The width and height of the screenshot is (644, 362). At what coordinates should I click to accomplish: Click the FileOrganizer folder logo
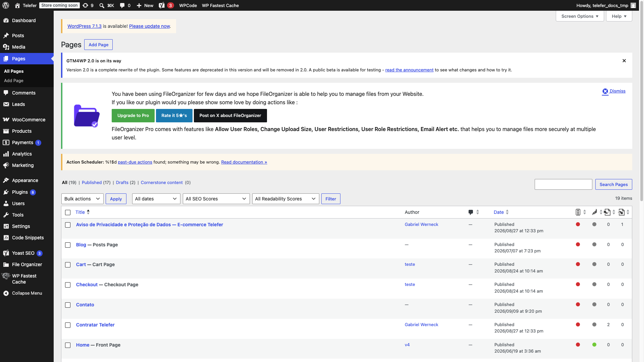pos(87,116)
